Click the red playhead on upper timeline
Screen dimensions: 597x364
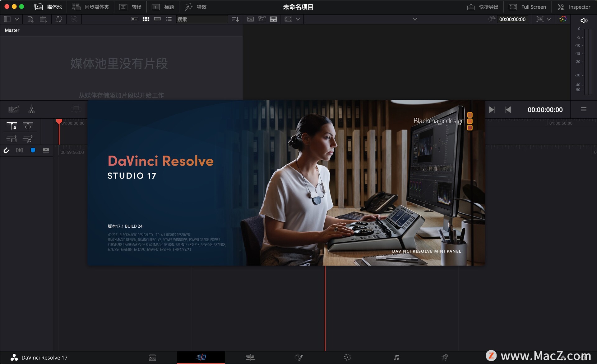point(59,121)
